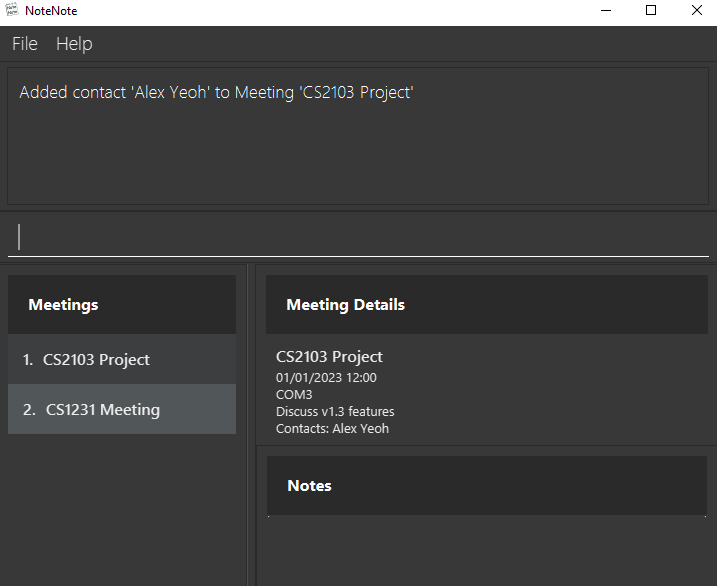Click the empty notes list area
This screenshot has width=717, height=586.
pyautogui.click(x=487, y=551)
